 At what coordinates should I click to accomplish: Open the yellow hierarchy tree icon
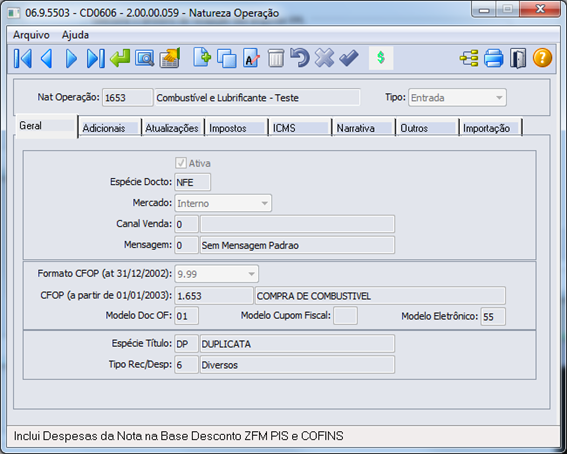(x=469, y=58)
